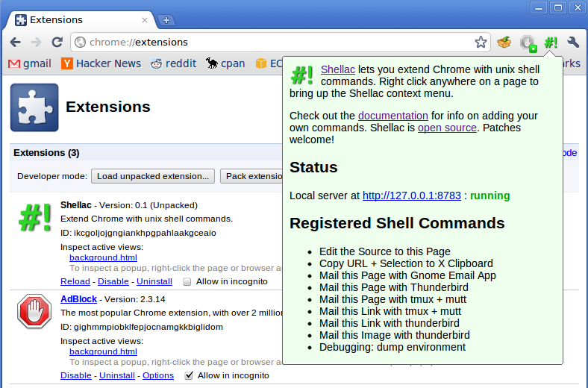This screenshot has height=388, width=588.
Task: Click 'Mail this Page with tmux + mutt'
Action: coord(392,299)
